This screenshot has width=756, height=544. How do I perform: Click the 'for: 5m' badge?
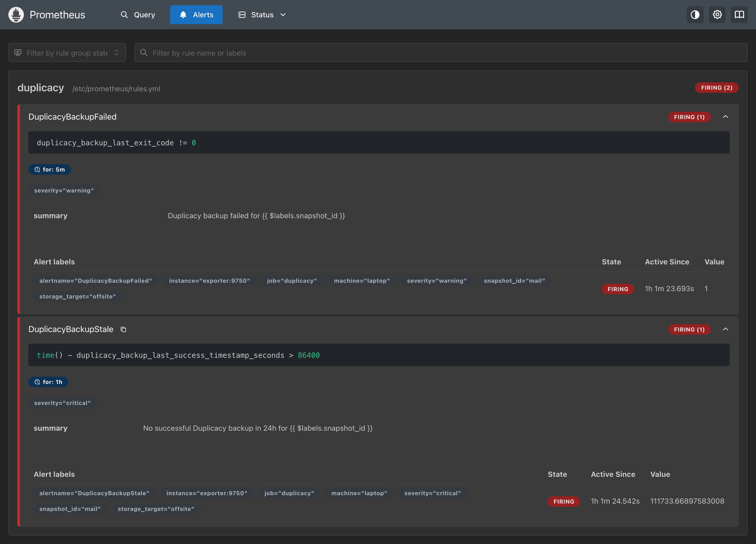(49, 169)
